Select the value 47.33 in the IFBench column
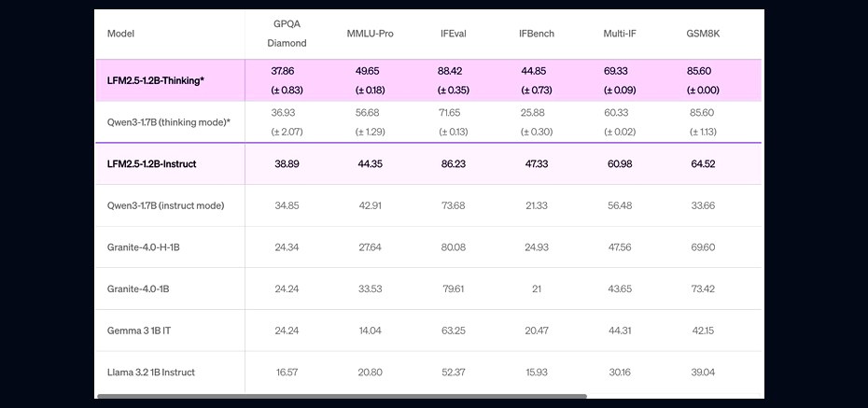 tap(537, 164)
